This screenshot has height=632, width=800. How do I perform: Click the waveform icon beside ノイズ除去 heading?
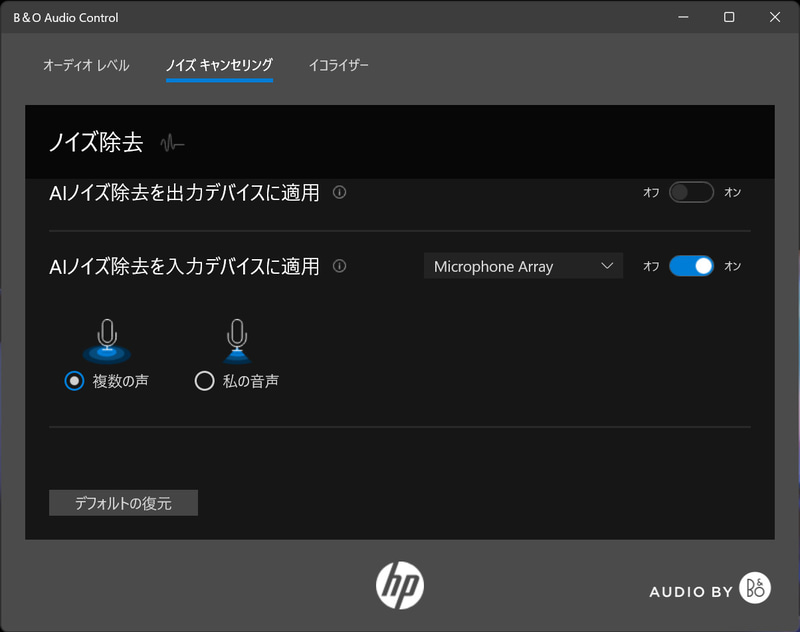pos(172,143)
